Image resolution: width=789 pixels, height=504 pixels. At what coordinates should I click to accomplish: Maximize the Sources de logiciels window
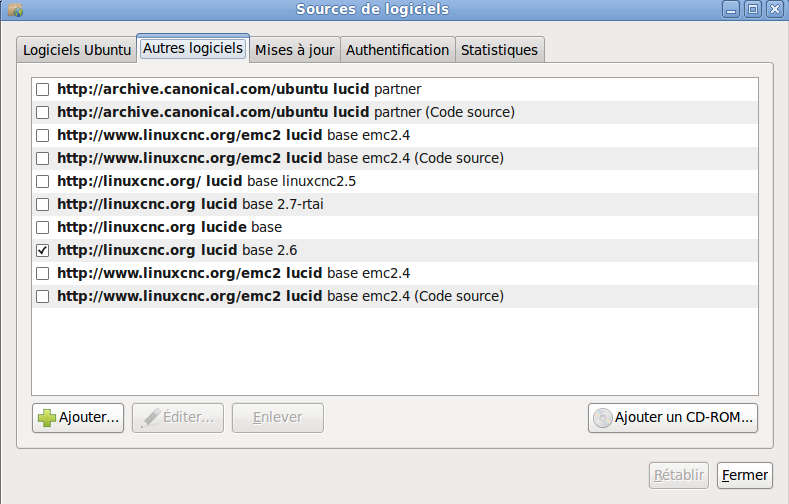(x=753, y=9)
